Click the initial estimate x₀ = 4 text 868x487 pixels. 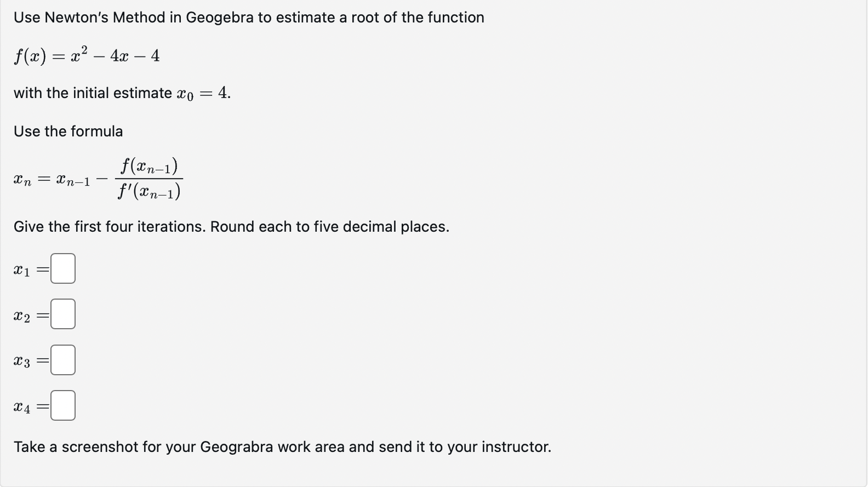(x=121, y=92)
